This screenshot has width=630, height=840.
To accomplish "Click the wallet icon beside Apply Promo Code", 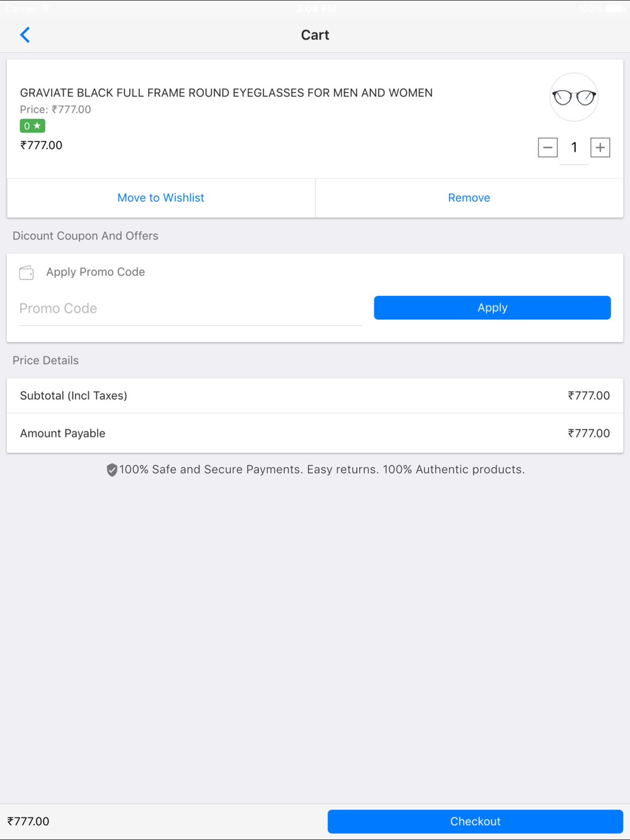I will (26, 272).
